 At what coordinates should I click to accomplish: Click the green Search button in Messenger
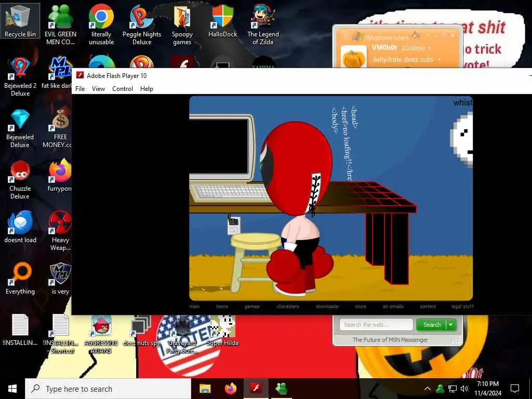tap(432, 325)
